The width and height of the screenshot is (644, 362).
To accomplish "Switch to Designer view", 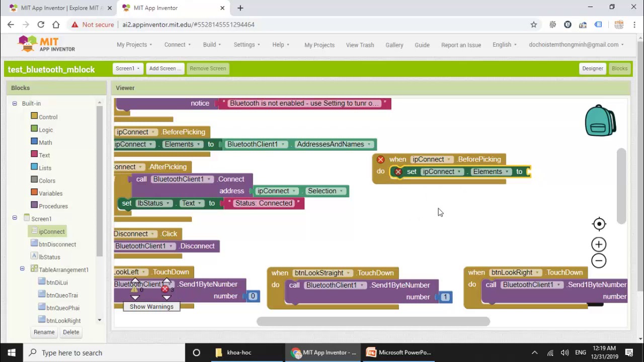I will 593,68.
